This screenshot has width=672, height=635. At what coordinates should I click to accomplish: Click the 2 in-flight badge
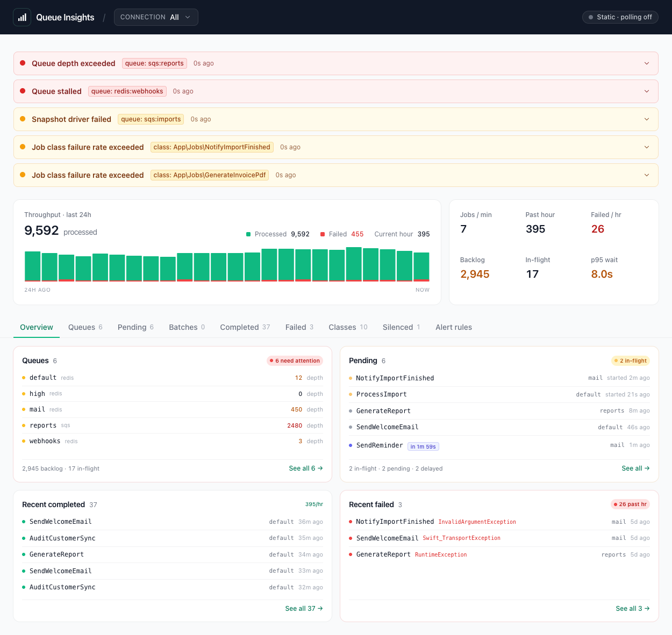pos(630,361)
